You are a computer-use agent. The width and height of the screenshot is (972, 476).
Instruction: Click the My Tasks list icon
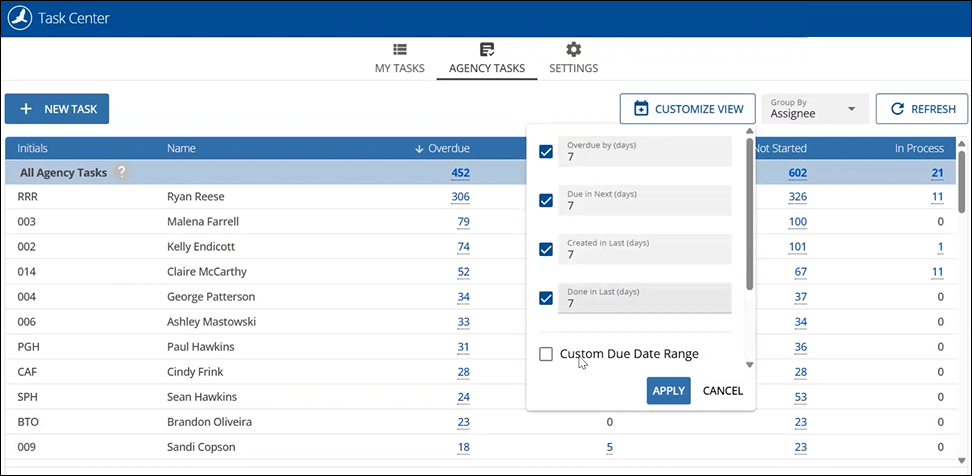400,50
